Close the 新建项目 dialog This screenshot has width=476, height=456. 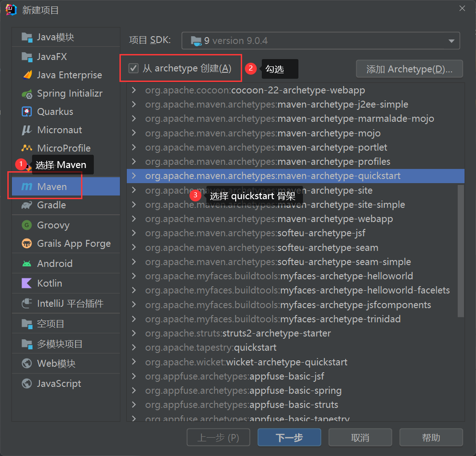[x=462, y=9]
